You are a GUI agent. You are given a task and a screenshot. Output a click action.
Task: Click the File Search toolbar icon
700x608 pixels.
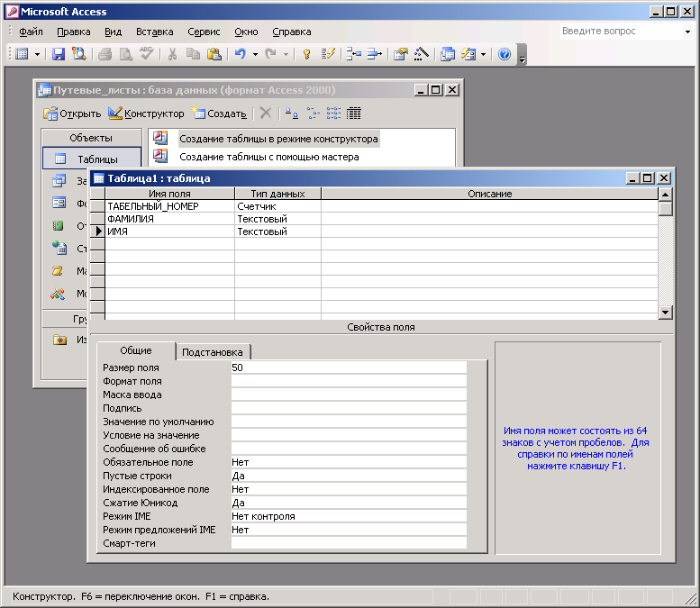tap(79, 54)
